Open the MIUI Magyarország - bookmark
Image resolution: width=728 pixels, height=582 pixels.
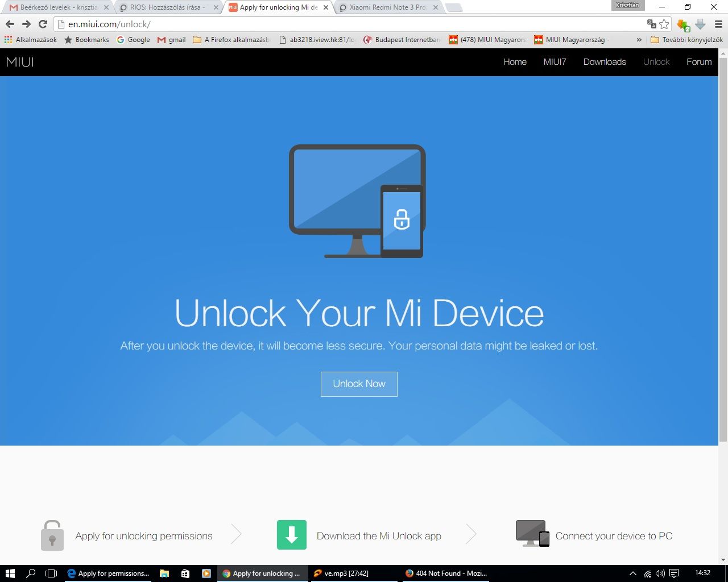tap(572, 40)
